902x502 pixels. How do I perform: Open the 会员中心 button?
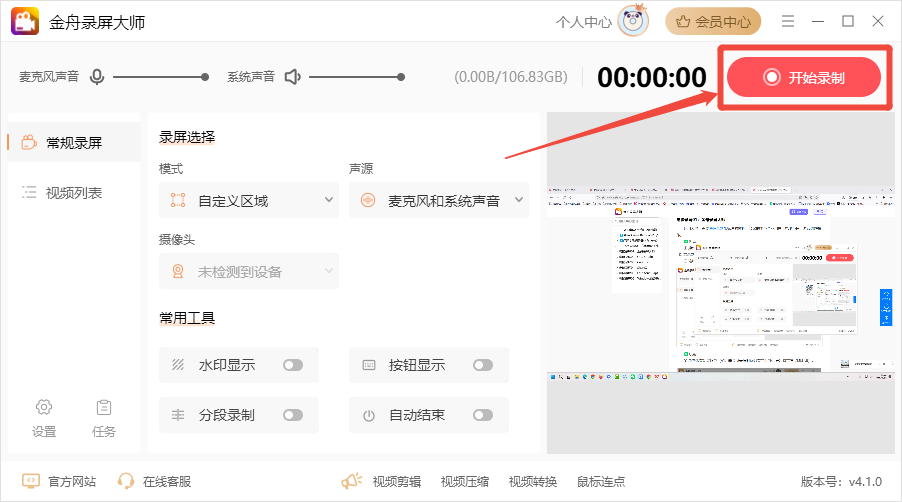click(713, 21)
